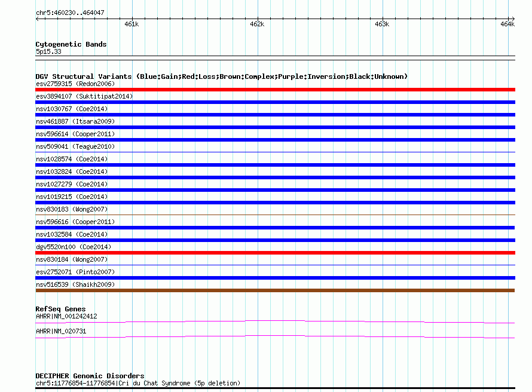Click the esv2759315 (Redon2006) variant label
Screen dimensions: 532x392
coord(75,84)
